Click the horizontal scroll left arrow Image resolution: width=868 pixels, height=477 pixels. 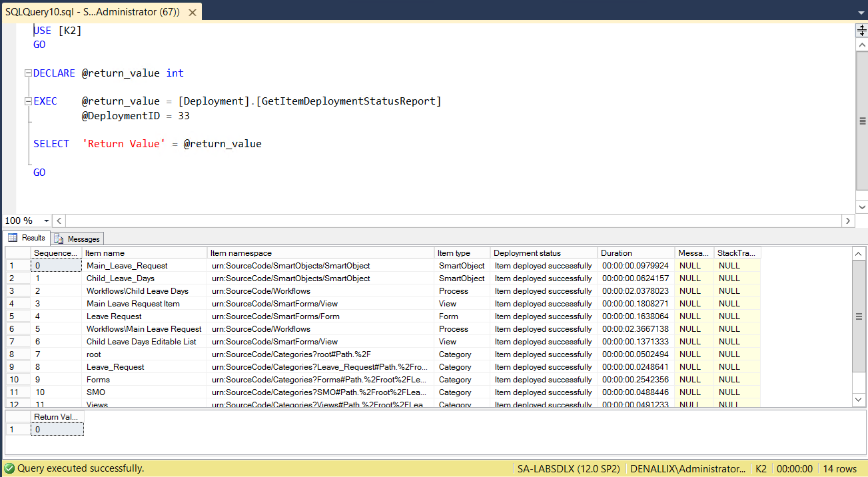tap(59, 221)
